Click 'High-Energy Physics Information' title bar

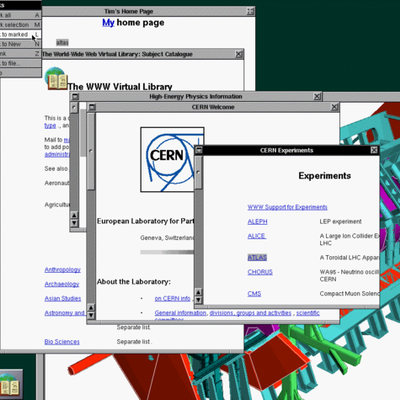coord(196,97)
